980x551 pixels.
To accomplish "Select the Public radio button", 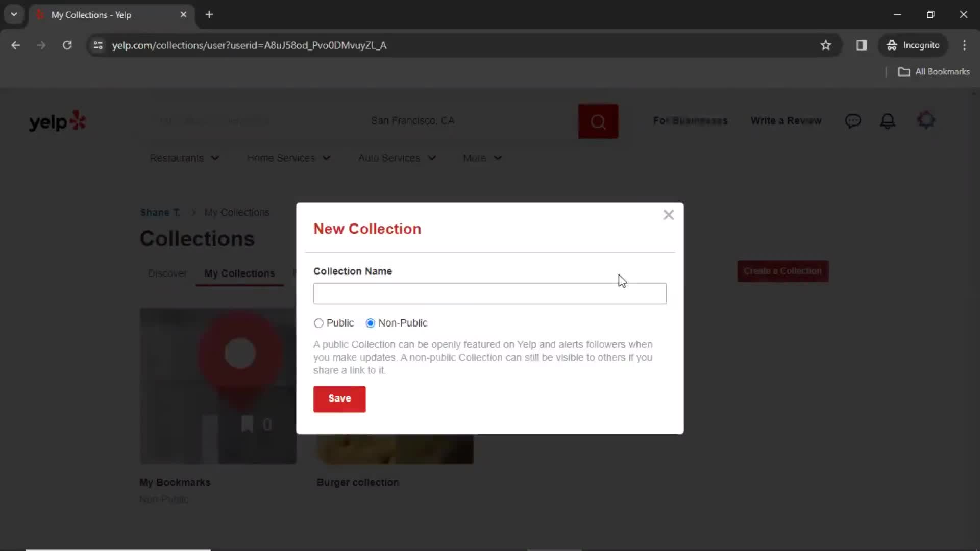I will click(318, 323).
